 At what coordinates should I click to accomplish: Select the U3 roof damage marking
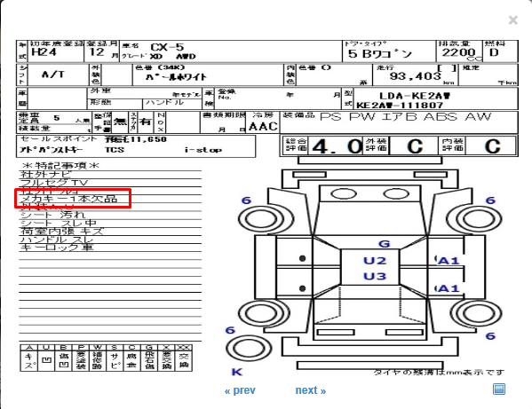(375, 276)
